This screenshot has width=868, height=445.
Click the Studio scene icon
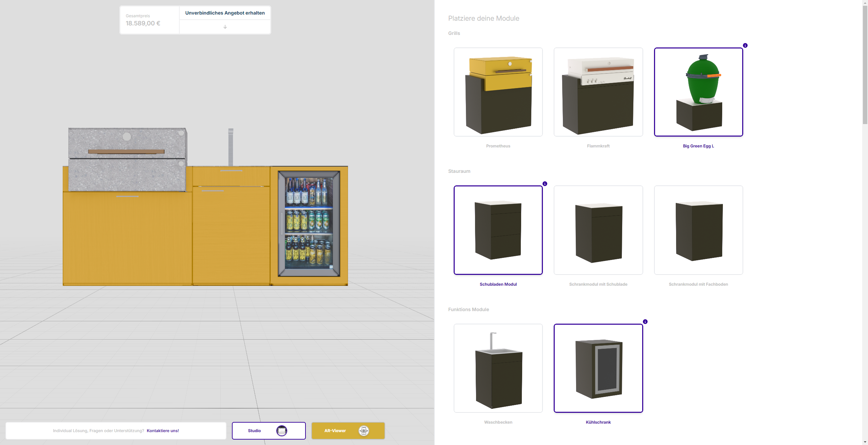pos(282,430)
